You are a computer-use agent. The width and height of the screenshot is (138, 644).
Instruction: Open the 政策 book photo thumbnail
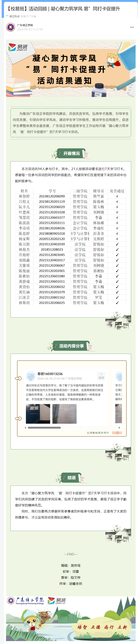[38, 414]
